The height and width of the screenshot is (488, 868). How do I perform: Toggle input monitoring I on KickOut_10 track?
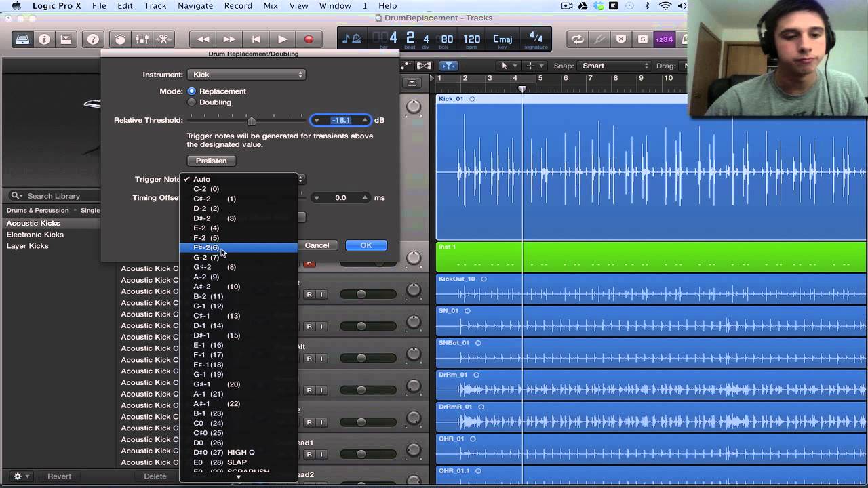click(321, 294)
